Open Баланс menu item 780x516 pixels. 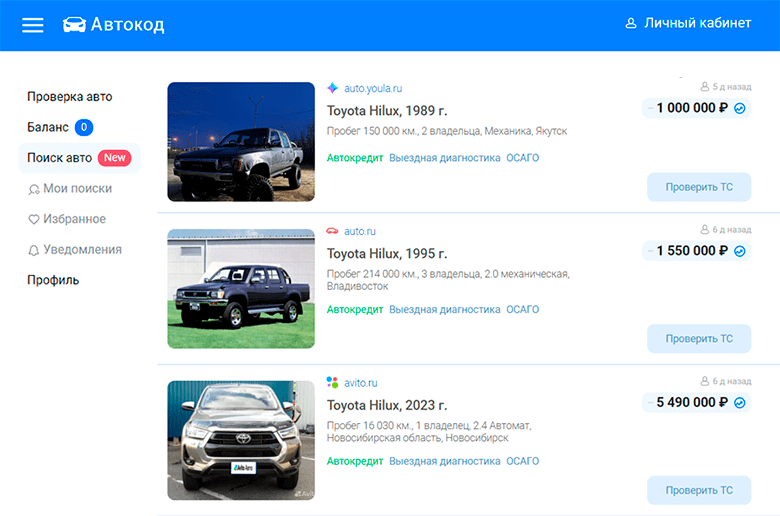click(x=48, y=127)
